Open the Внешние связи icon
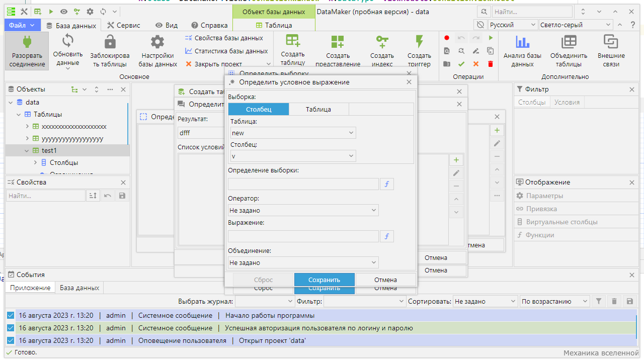 [x=611, y=41]
